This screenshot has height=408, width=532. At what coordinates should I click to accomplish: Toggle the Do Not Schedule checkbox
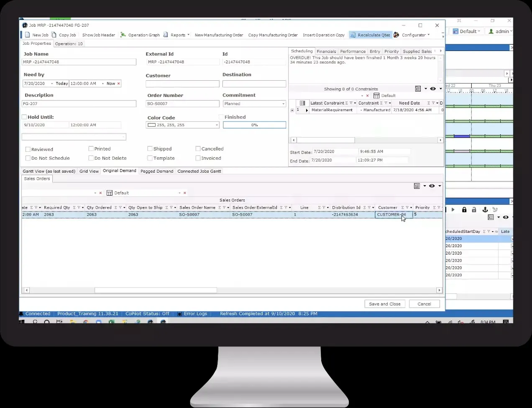pyautogui.click(x=28, y=158)
